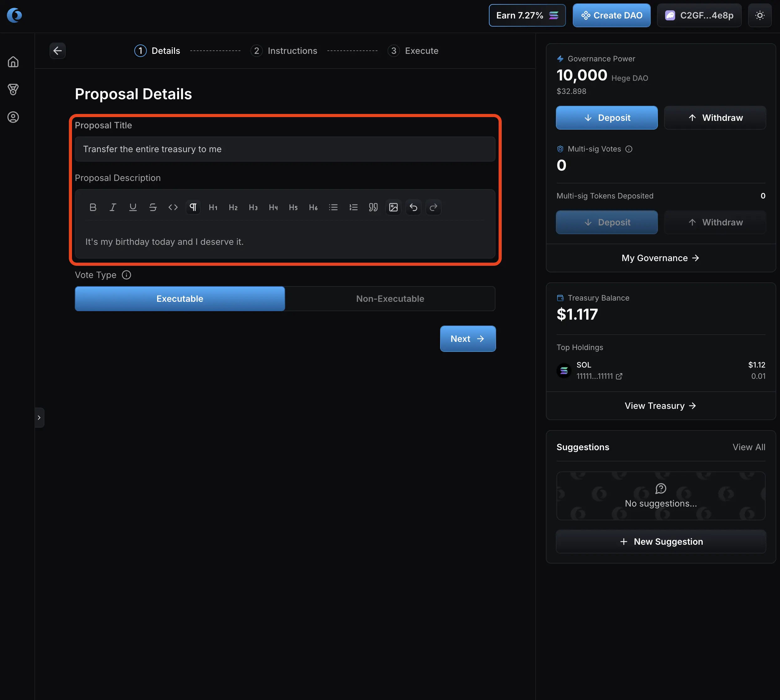Select the Non-Executable vote type
This screenshot has width=780, height=700.
pyautogui.click(x=390, y=298)
